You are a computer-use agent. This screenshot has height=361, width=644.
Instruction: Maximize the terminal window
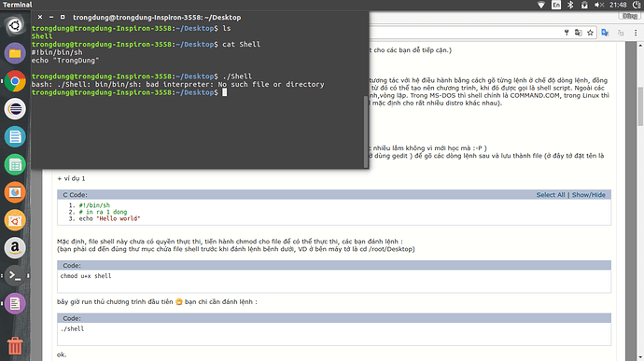pos(63,17)
